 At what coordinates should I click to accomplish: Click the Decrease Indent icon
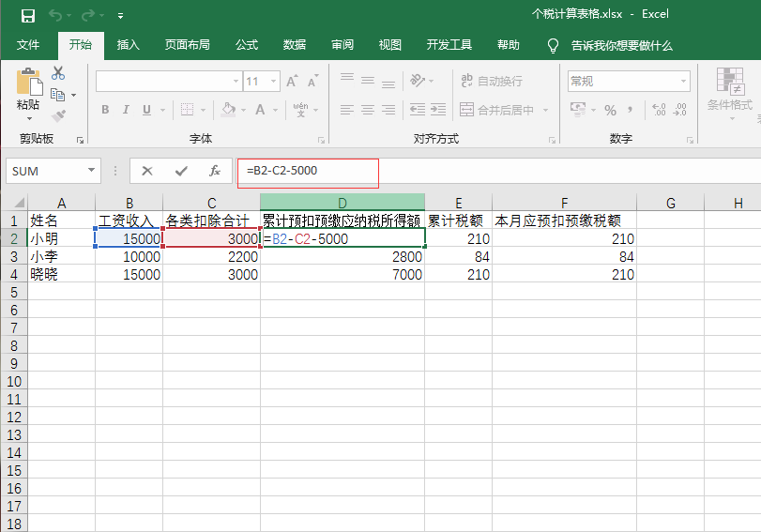point(418,110)
